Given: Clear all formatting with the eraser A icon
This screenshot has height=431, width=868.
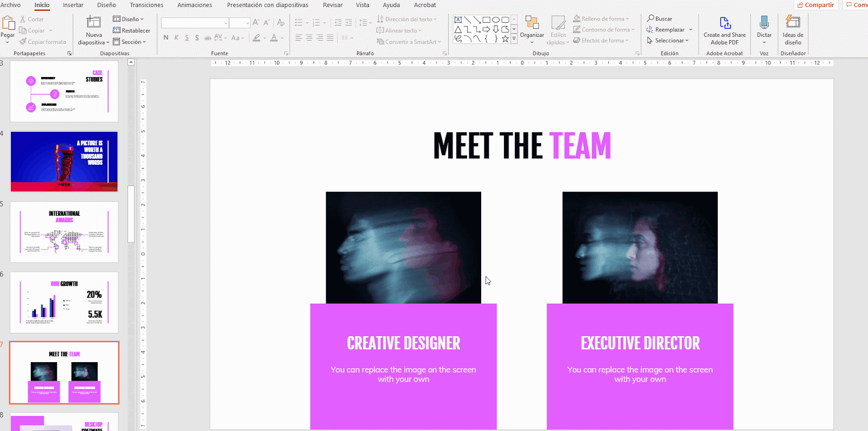Looking at the screenshot, I should click(x=280, y=22).
